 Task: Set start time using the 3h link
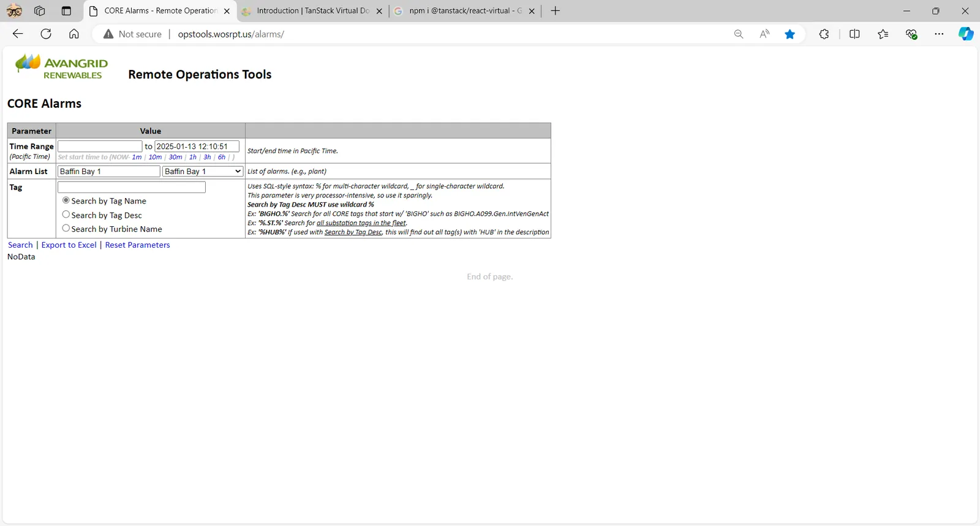pos(207,158)
